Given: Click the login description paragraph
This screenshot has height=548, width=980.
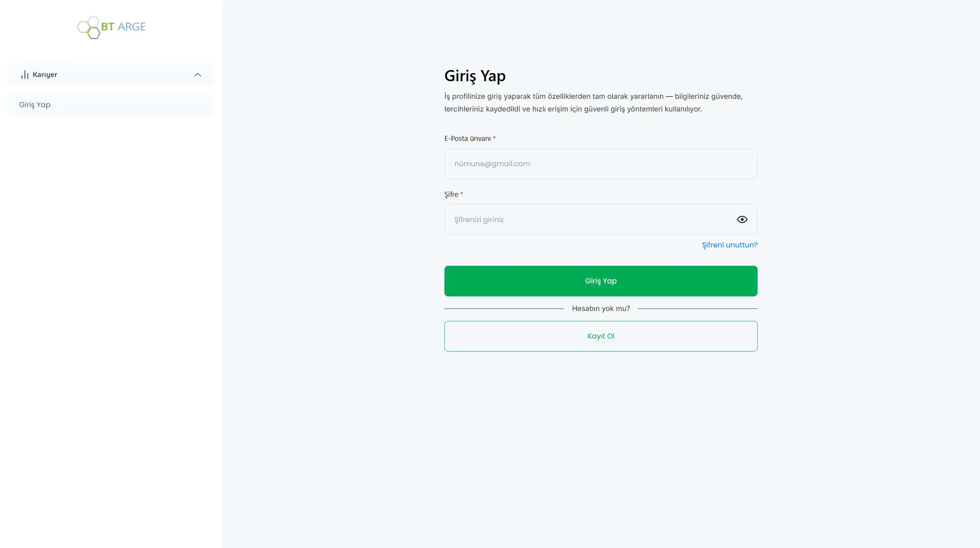Looking at the screenshot, I should point(593,103).
